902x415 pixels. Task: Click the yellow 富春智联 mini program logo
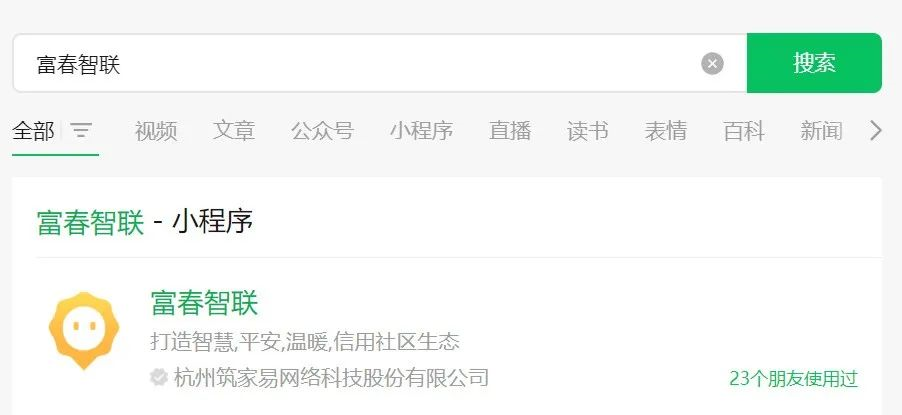tap(84, 330)
